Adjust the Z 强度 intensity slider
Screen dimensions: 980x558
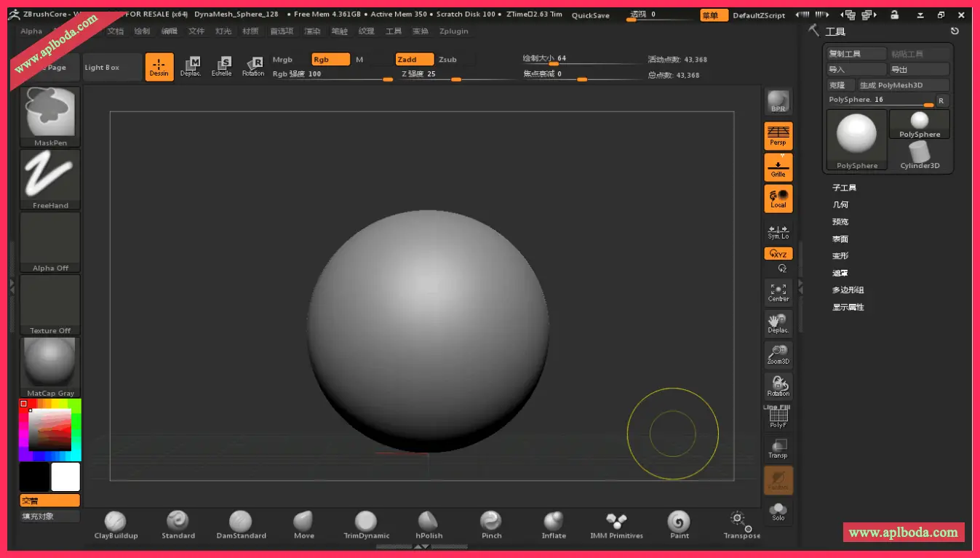(455, 79)
